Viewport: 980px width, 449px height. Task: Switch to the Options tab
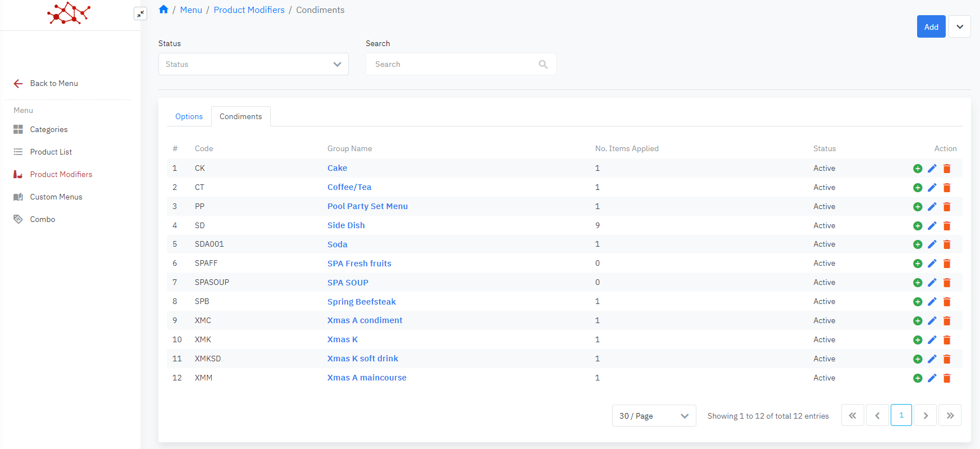(189, 117)
